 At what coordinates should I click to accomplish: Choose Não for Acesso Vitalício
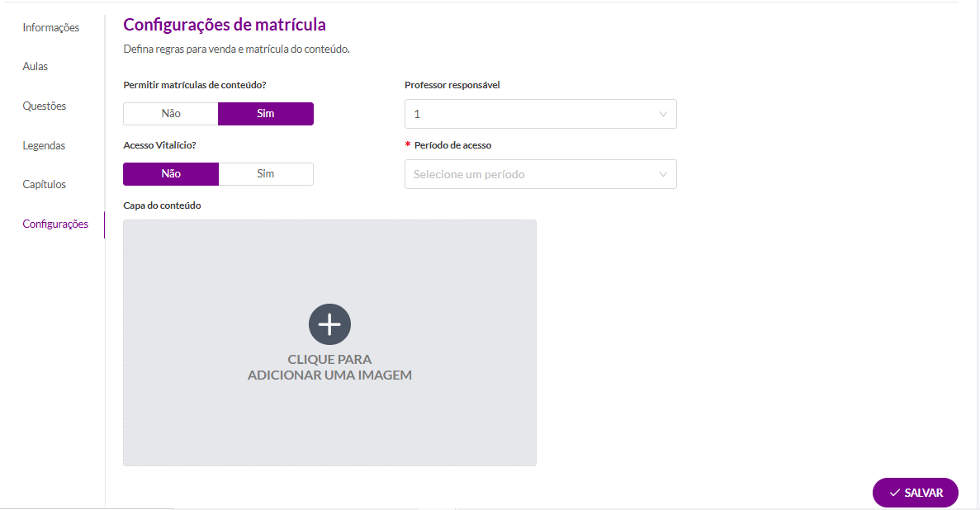coord(171,174)
